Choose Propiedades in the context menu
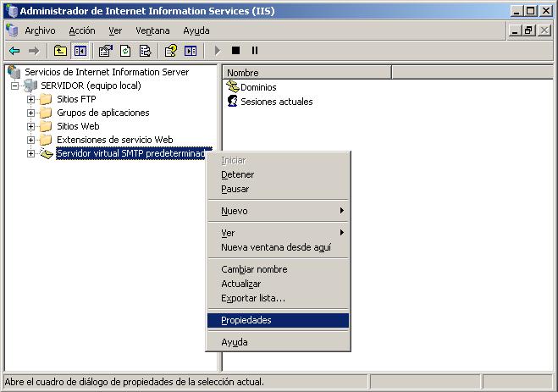The height and width of the screenshot is (392, 558). coord(246,320)
